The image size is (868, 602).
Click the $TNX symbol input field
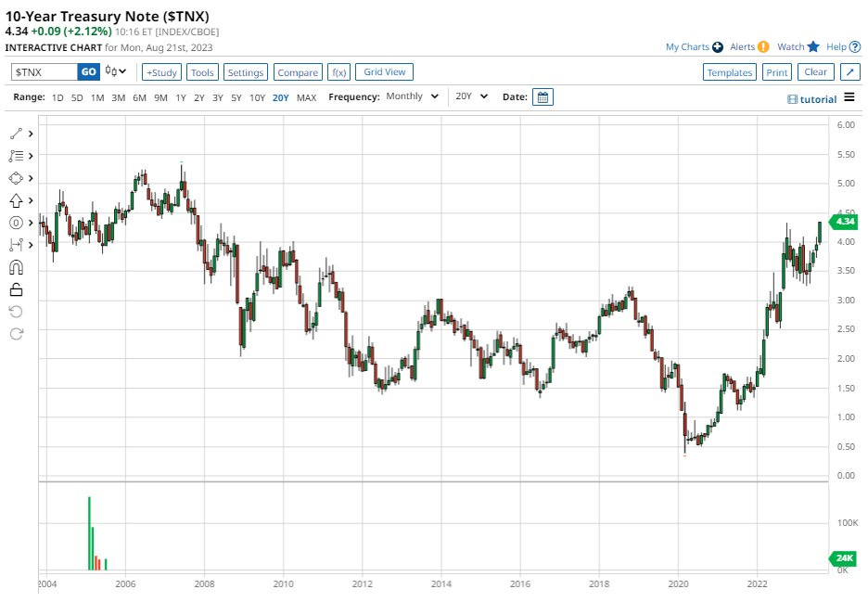43,71
